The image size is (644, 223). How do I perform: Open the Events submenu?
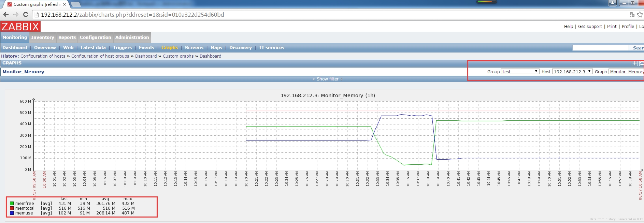[x=146, y=48]
